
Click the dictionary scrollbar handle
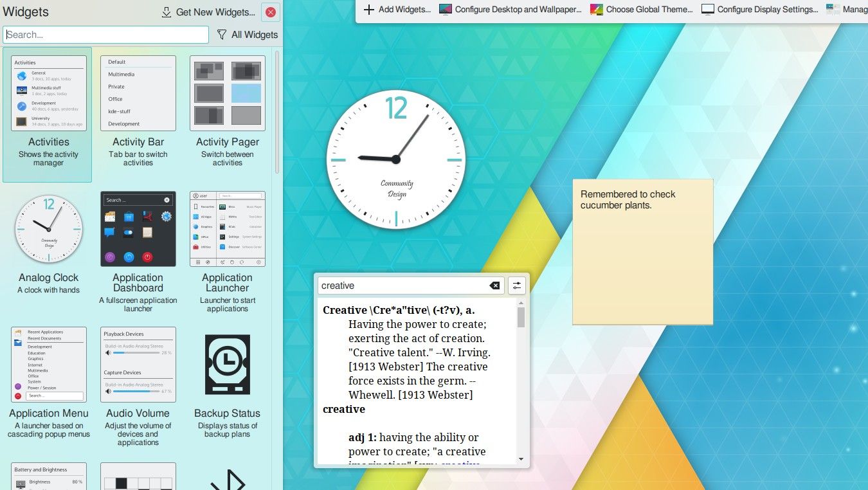(521, 318)
